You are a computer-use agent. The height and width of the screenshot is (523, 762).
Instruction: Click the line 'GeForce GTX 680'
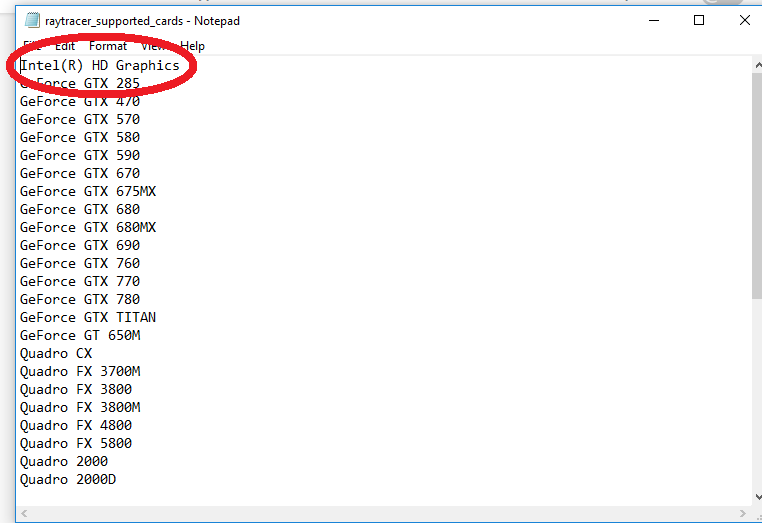coord(80,209)
